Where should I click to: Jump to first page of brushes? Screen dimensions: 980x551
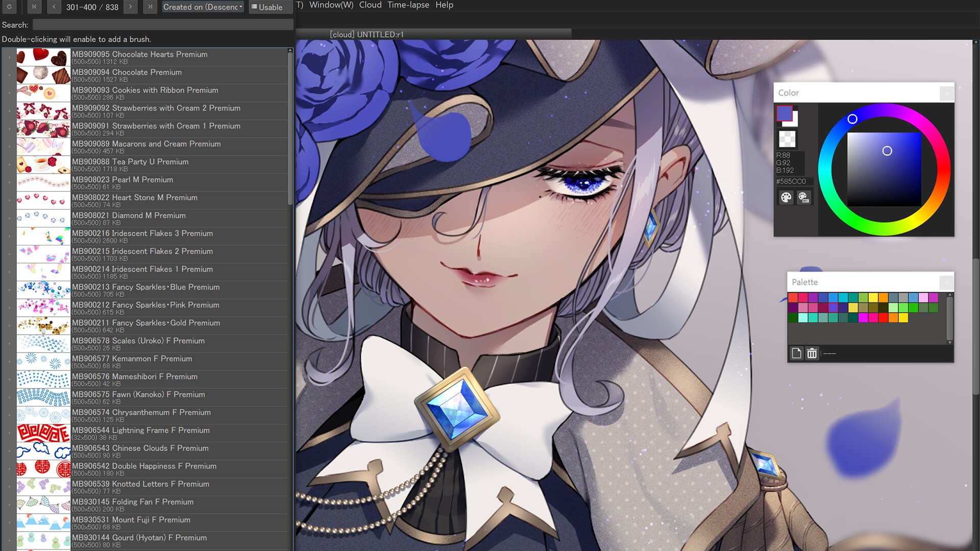pos(34,7)
